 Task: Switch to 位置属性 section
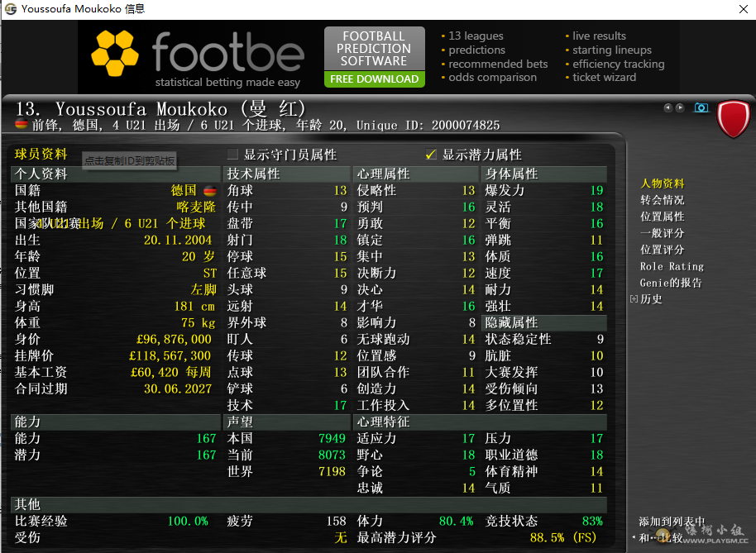[662, 217]
